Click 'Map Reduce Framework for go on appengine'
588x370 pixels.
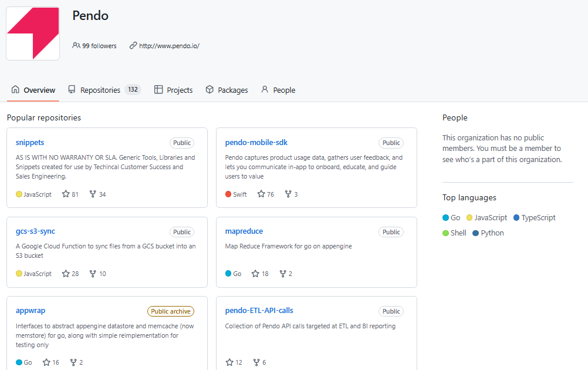click(x=288, y=246)
